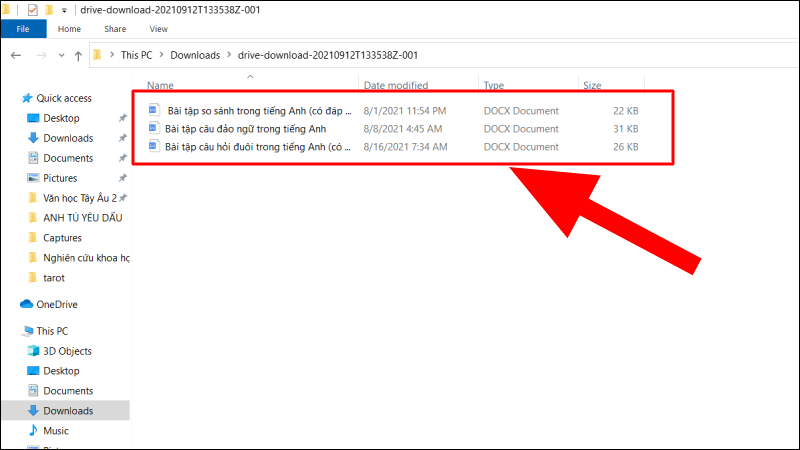Click DOCX icon of câu hỏi đuôi file
This screenshot has width=800, height=450.
coord(153,145)
